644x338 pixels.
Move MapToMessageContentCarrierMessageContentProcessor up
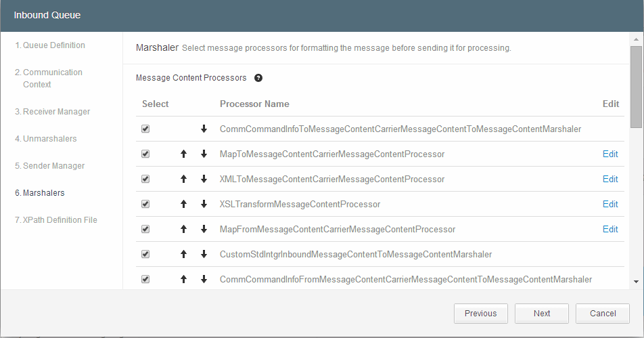click(183, 154)
